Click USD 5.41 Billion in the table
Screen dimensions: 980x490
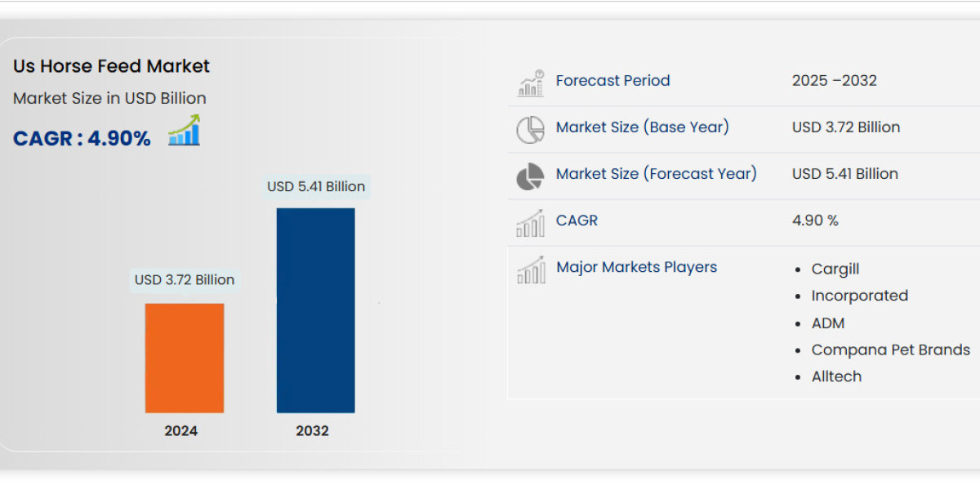click(x=845, y=173)
